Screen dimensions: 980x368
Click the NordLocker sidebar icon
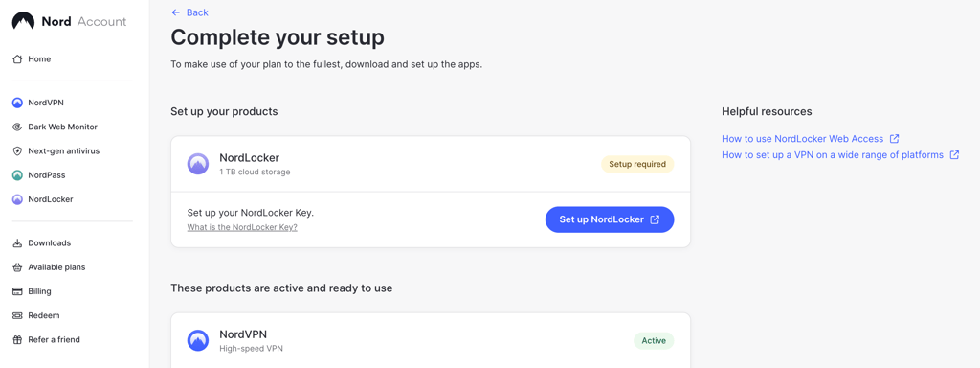17,199
